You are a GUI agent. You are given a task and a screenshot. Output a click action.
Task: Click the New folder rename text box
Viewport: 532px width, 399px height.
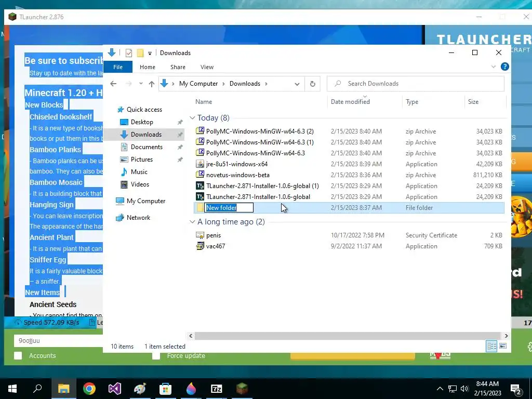coord(229,208)
